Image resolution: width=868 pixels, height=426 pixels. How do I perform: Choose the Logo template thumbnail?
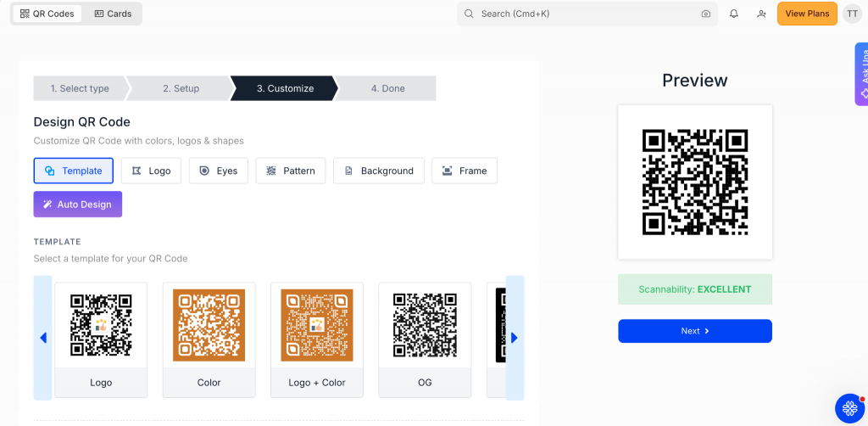(x=101, y=339)
